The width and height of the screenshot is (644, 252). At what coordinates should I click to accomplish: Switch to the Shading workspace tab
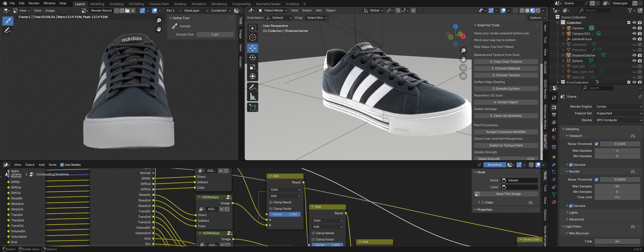pyautogui.click(x=180, y=4)
